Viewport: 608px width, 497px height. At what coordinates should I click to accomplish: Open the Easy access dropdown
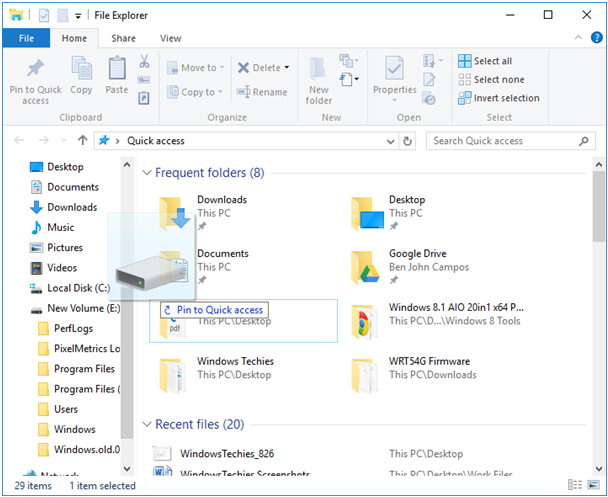point(349,79)
